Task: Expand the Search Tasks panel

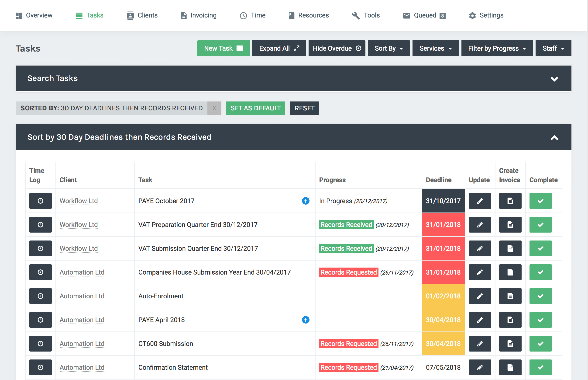Action: pyautogui.click(x=554, y=79)
